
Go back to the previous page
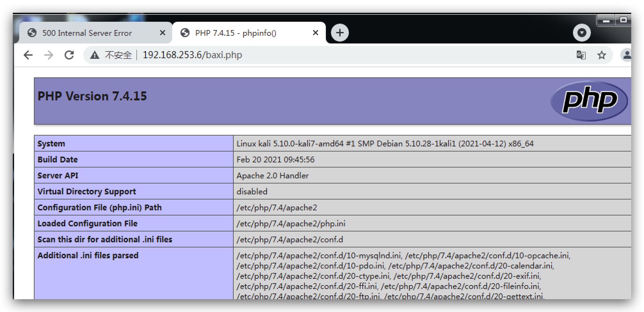28,55
